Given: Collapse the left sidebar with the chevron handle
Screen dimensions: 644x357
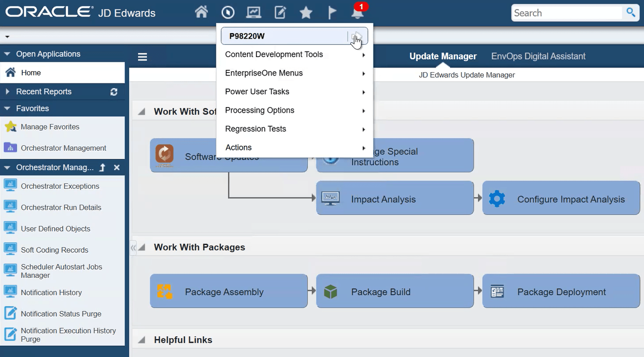Looking at the screenshot, I should point(133,247).
